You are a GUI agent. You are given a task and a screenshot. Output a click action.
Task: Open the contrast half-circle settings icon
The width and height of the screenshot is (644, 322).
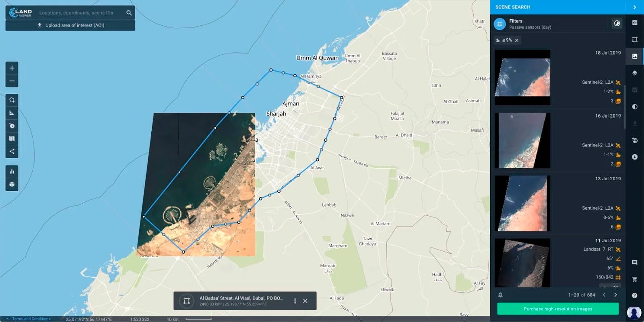tap(635, 107)
